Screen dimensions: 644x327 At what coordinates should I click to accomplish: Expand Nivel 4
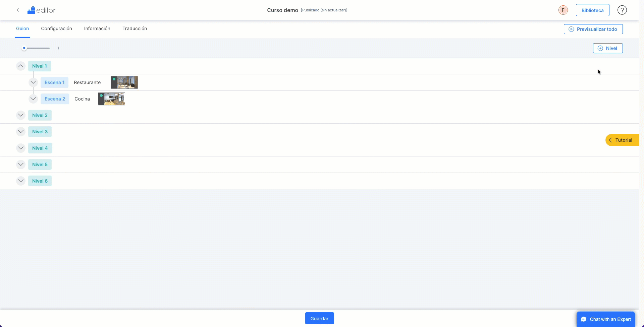[x=21, y=148]
